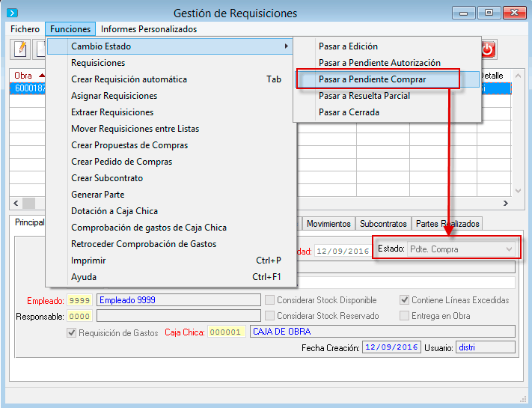Screen dimensions: 532x408
Task: Switch to the Movimientos tab
Action: pos(328,224)
